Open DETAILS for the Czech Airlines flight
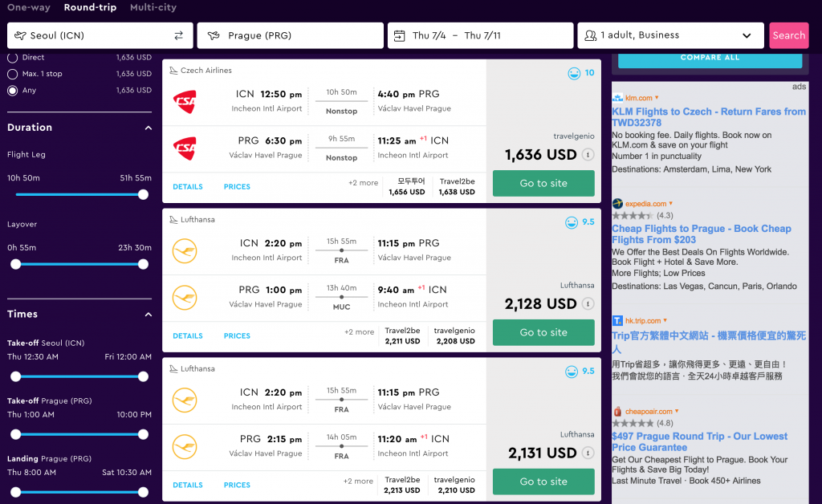The width and height of the screenshot is (822, 504). pyautogui.click(x=188, y=186)
